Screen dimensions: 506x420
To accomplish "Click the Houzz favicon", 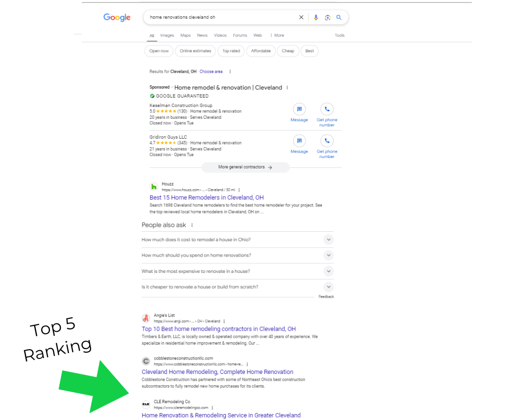I will [x=154, y=187].
